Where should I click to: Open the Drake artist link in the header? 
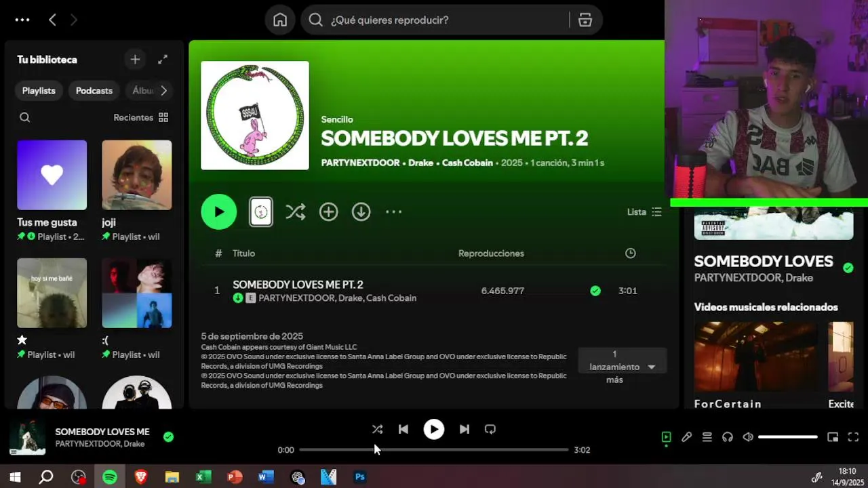coord(420,163)
